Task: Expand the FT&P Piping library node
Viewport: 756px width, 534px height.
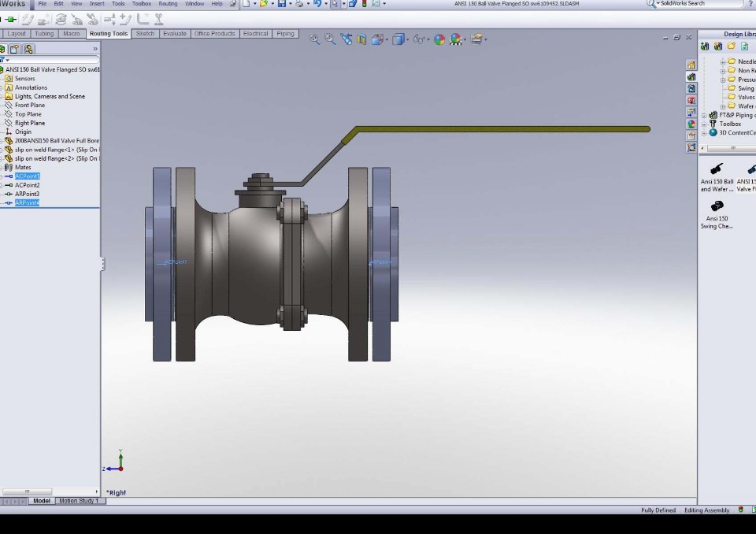Action: coord(704,115)
